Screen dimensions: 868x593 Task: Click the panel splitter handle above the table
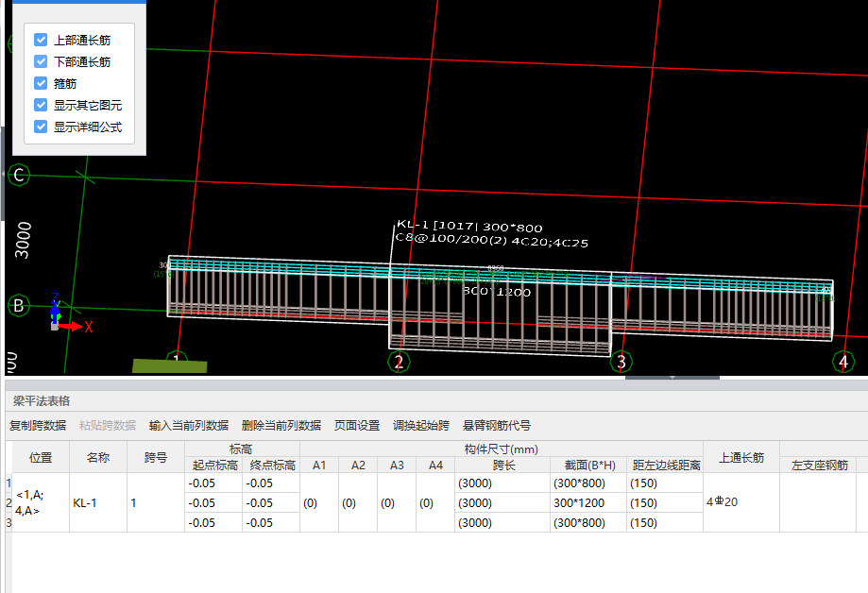point(672,377)
